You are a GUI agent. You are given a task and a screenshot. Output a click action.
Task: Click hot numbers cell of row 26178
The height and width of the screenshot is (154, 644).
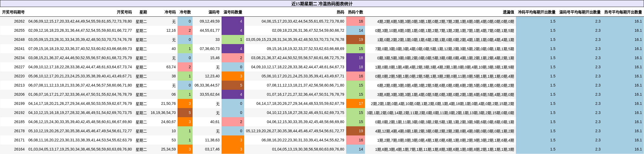[295, 131]
